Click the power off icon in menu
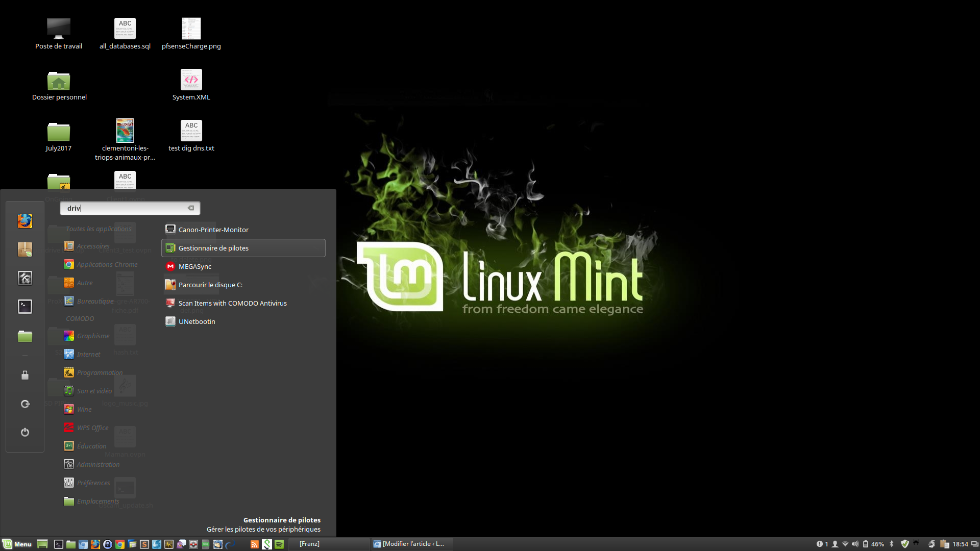The width and height of the screenshot is (980, 551). click(x=24, y=432)
